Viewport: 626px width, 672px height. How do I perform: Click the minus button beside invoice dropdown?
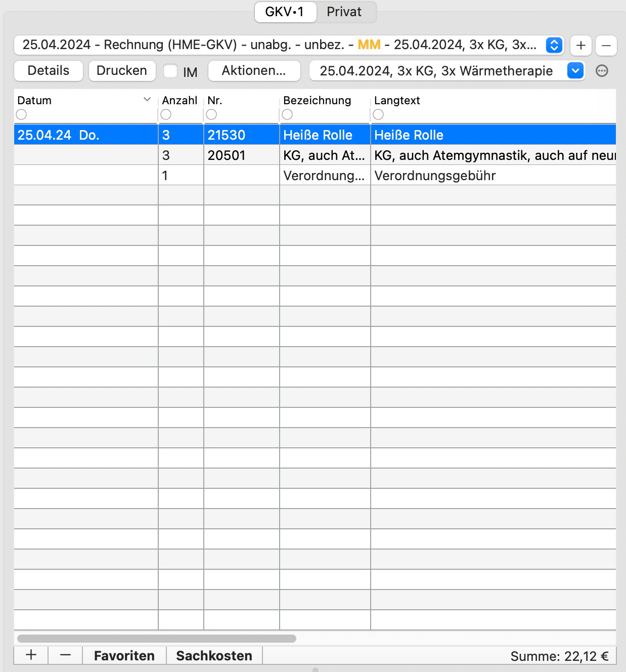pos(606,46)
